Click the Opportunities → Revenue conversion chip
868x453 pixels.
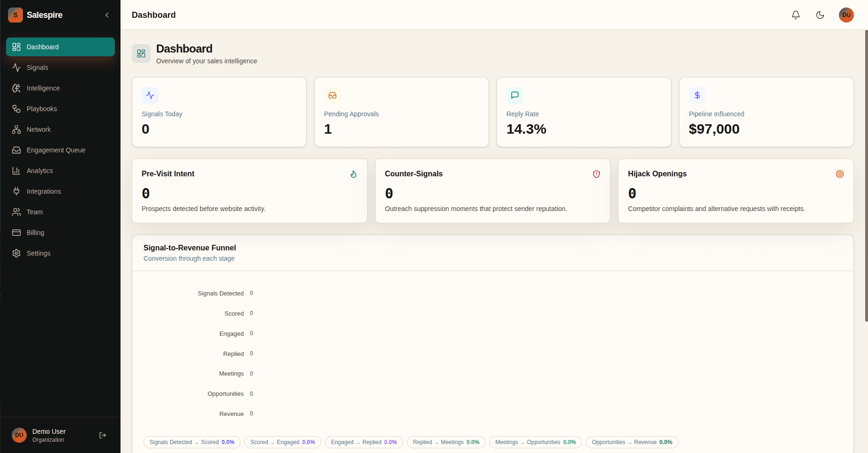pos(632,442)
